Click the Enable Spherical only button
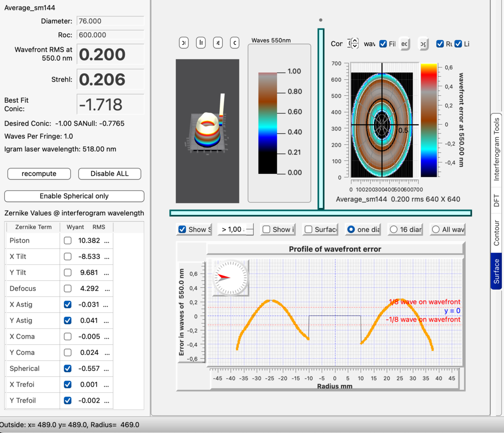The image size is (504, 433). click(x=74, y=196)
